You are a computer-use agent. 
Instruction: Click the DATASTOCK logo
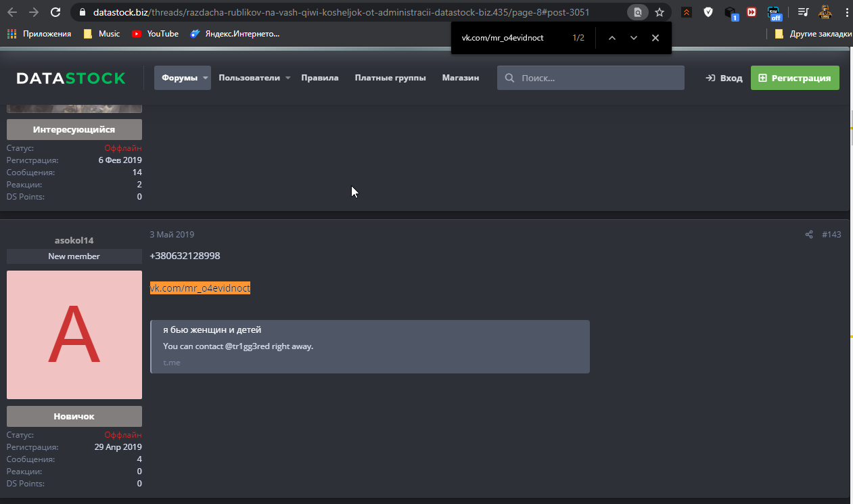click(x=71, y=78)
